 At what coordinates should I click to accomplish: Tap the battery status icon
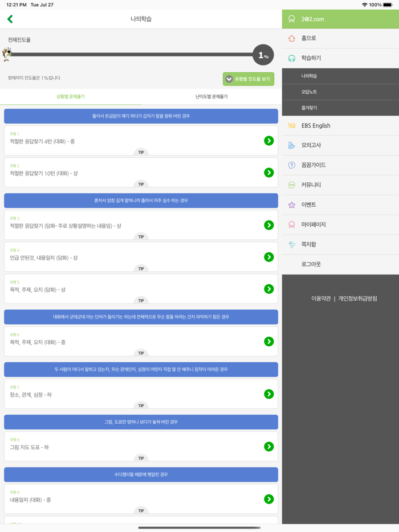click(x=388, y=5)
